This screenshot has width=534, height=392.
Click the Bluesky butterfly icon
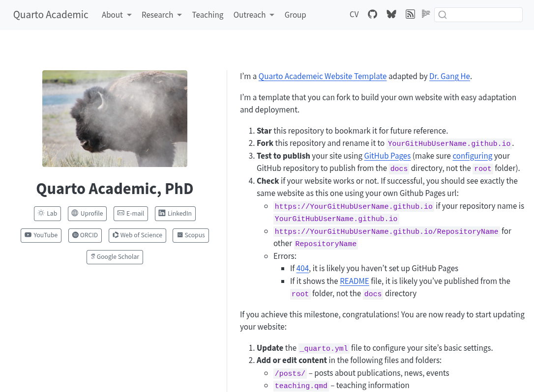point(391,15)
